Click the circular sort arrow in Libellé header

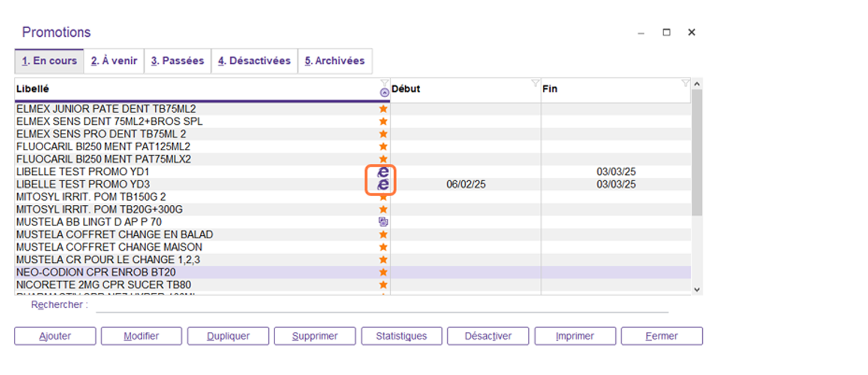click(384, 93)
